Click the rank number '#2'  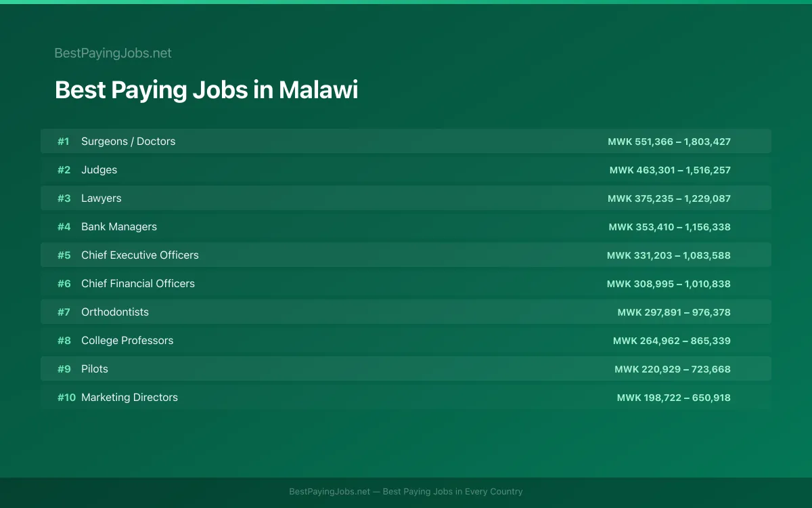point(64,170)
